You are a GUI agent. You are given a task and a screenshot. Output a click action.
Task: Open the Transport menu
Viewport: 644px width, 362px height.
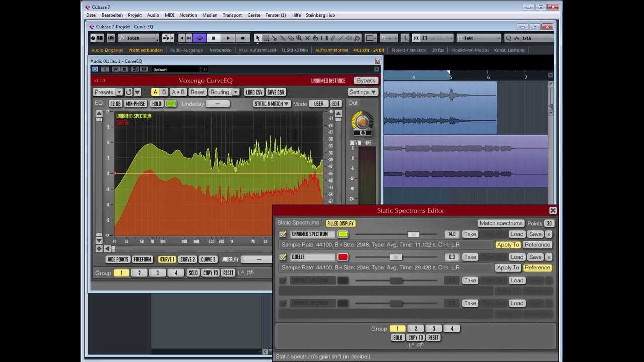232,15
